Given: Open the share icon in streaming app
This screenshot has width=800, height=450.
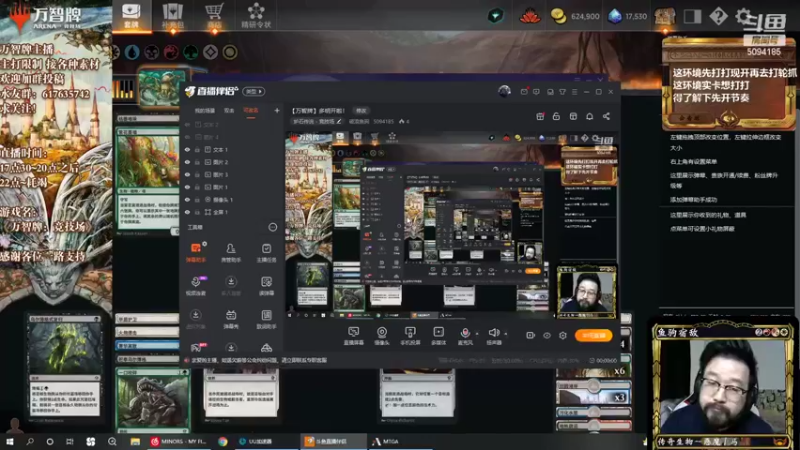Looking at the screenshot, I should pos(606,116).
